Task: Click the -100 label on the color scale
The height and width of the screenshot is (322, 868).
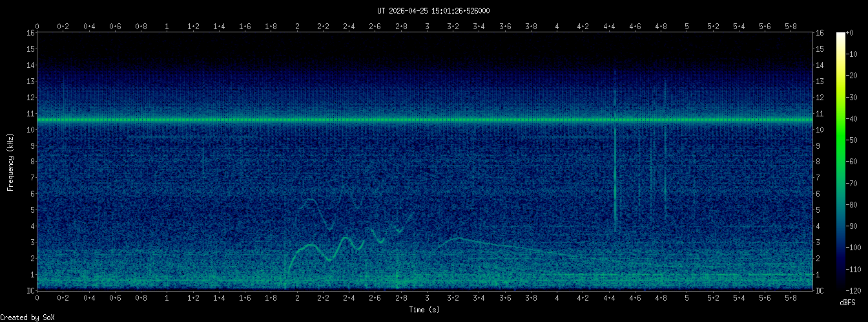Action: pyautogui.click(x=855, y=248)
